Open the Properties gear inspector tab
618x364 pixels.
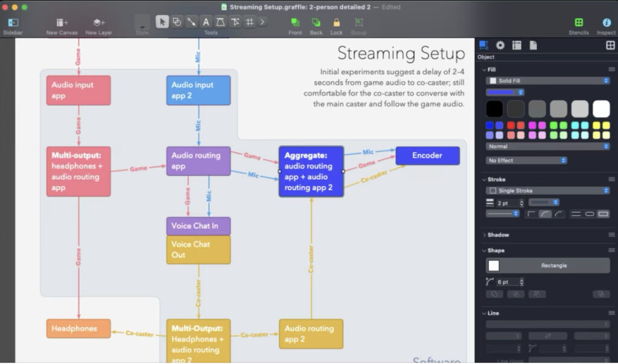click(x=500, y=45)
